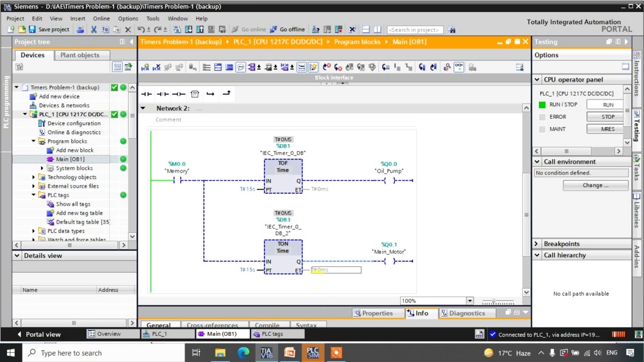Insert a normally open contact instruction
The image size is (644, 362).
pyautogui.click(x=146, y=94)
